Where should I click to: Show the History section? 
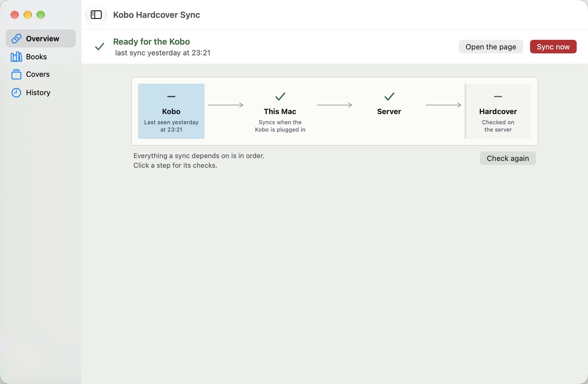41,93
